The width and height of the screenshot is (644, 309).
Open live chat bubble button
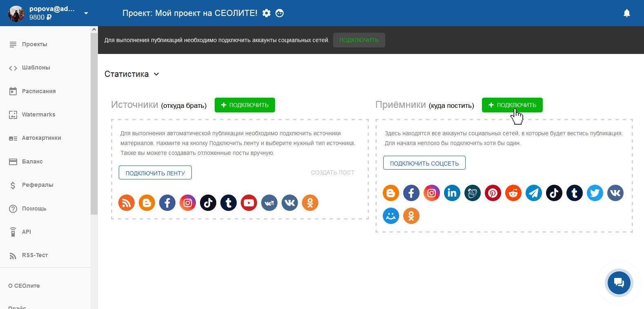619,282
